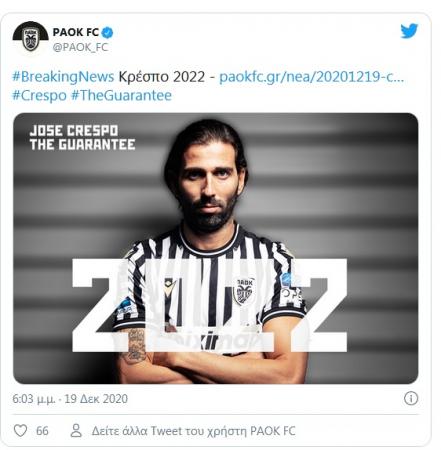
Task: Click the Twitter bird logo
Action: point(409,31)
